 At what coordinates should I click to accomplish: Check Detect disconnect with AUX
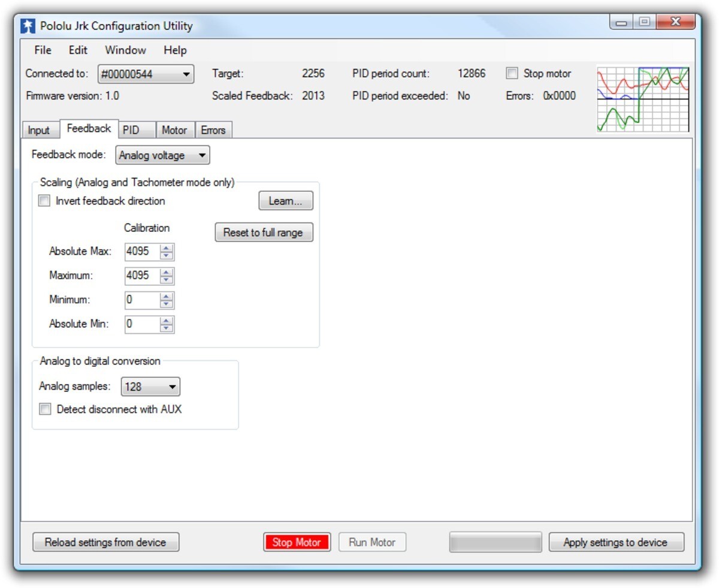45,409
